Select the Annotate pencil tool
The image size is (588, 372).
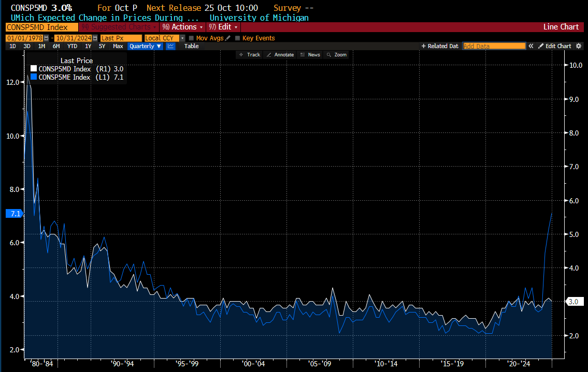(x=280, y=55)
